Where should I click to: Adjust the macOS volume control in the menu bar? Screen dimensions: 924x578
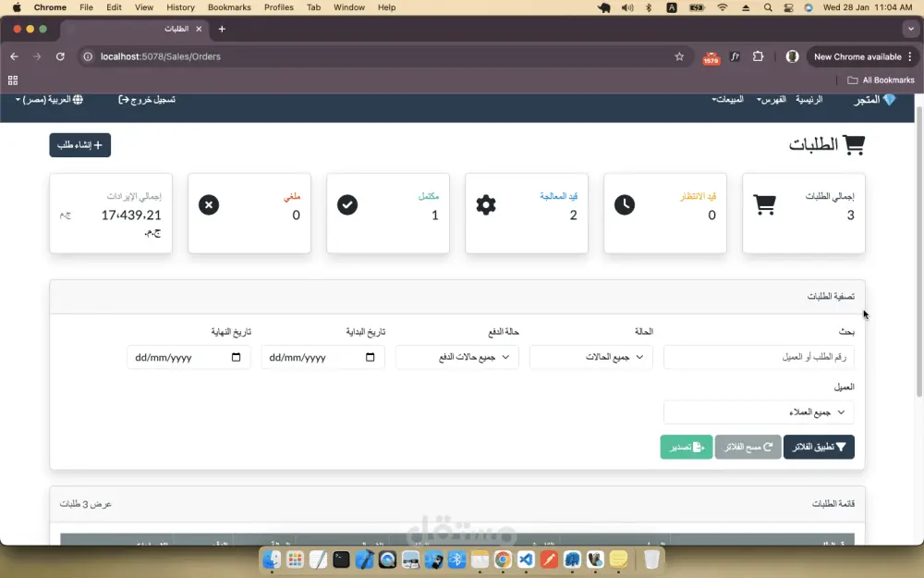(629, 7)
